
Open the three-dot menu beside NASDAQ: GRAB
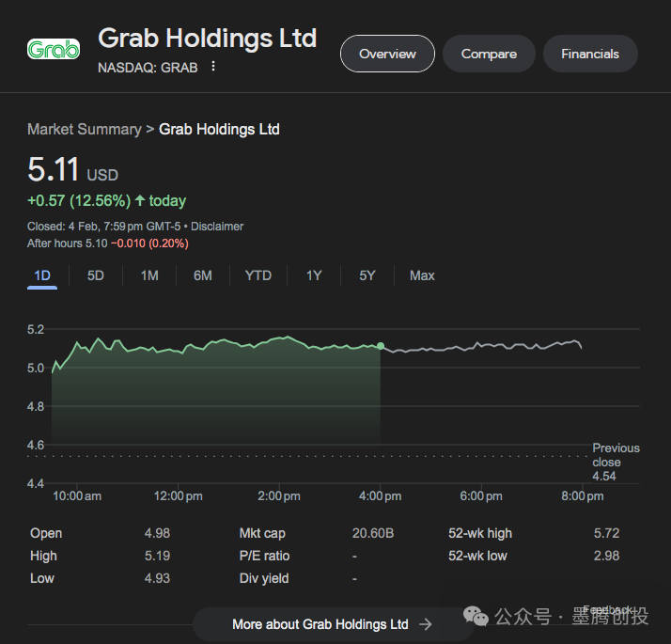tap(213, 67)
